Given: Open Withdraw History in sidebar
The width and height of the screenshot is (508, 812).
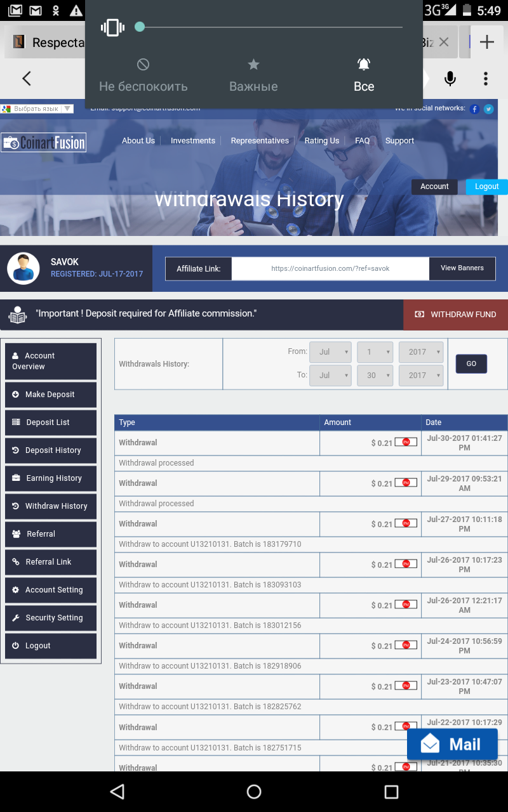Looking at the screenshot, I should click(51, 506).
